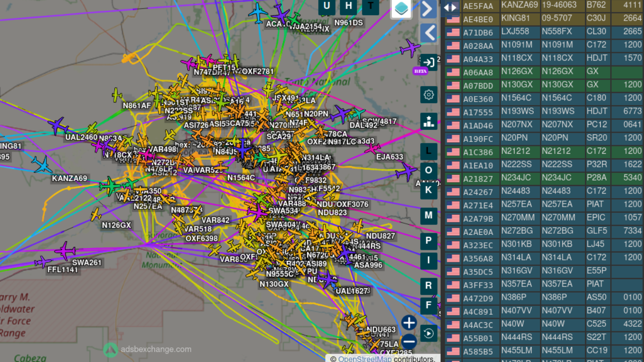
Task: Select the EJA633 pink aircraft icon
Action: click(372, 148)
